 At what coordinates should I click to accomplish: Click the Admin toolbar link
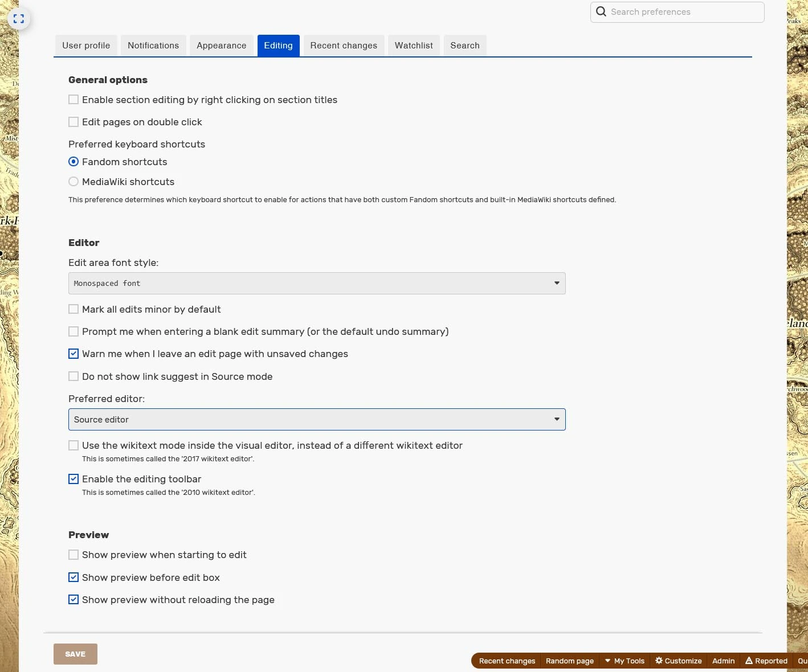coord(723,661)
